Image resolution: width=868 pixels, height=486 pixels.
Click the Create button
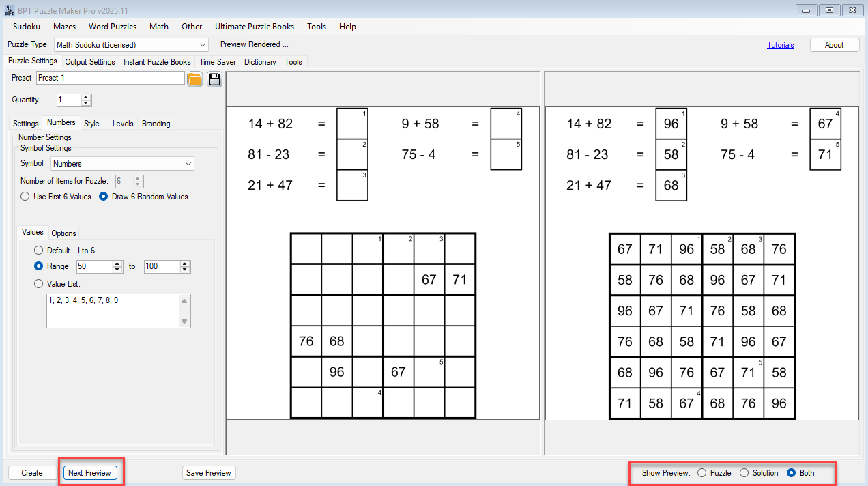(x=32, y=473)
